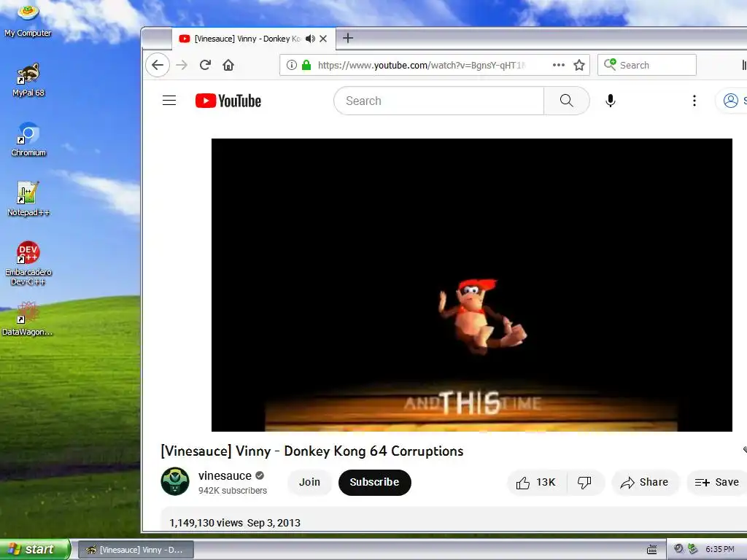The width and height of the screenshot is (747, 560).
Task: Click the YouTube search magnifier button
Action: coord(566,101)
